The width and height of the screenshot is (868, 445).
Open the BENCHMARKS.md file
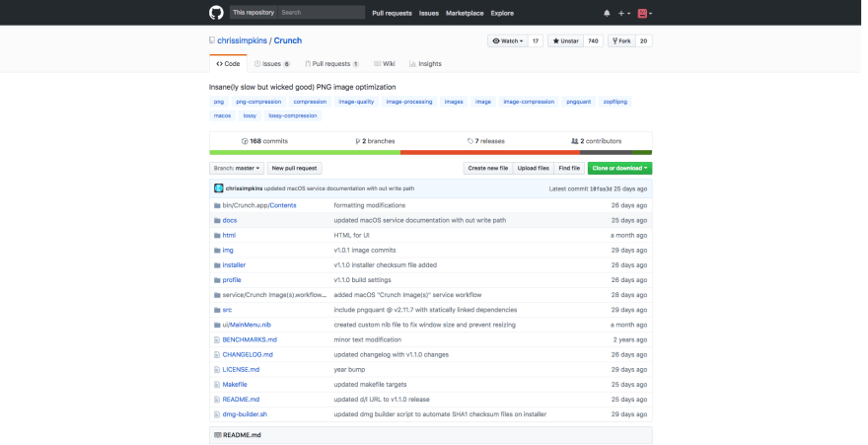click(x=250, y=339)
